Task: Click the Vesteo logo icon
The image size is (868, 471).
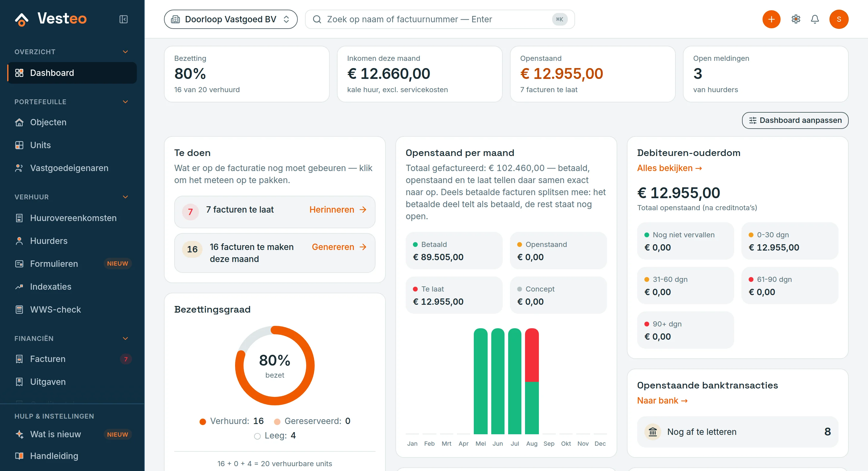Action: [x=22, y=19]
